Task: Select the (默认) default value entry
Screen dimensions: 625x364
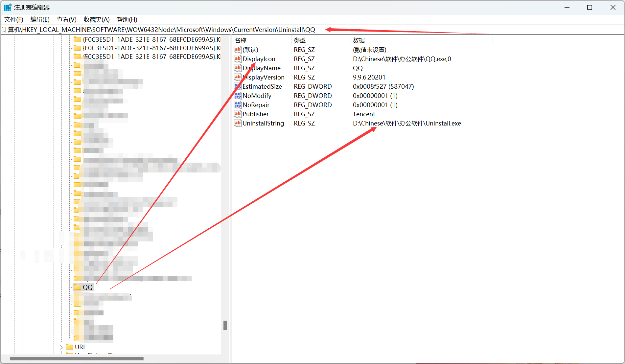Action: 251,50
